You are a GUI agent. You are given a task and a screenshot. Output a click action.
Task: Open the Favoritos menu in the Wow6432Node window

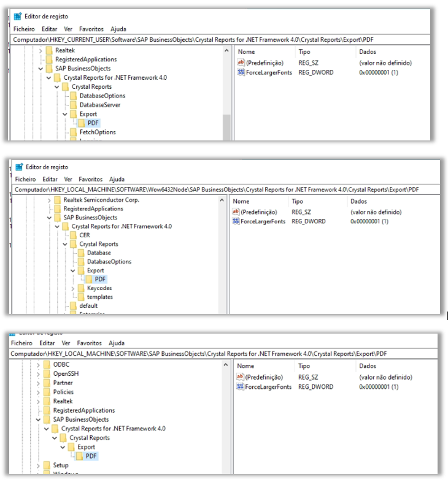coord(91,180)
